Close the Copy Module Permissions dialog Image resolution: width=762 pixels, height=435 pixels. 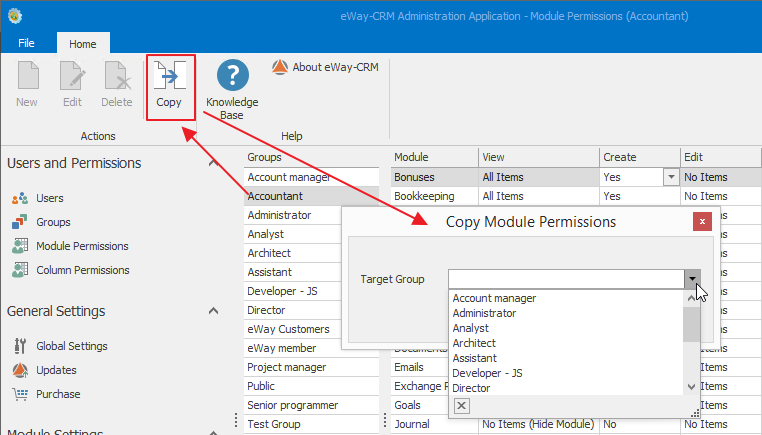point(702,222)
